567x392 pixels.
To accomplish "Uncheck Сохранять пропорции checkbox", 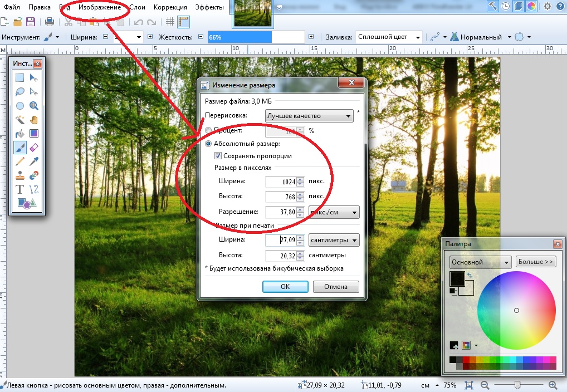I will (218, 156).
